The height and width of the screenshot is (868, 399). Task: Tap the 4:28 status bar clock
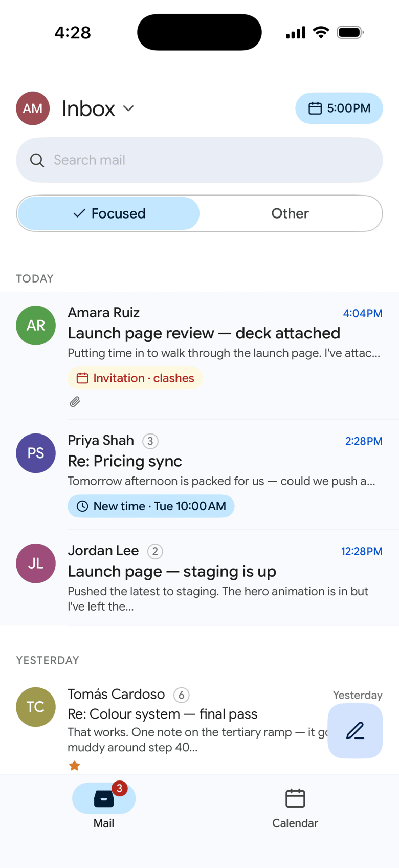coord(73,33)
